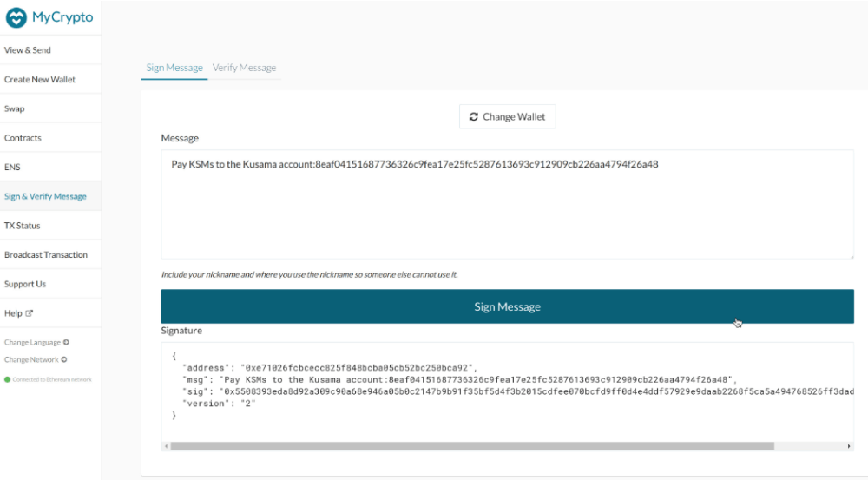Expand the Change Language selector
The width and height of the screenshot is (868, 480).
[x=36, y=342]
